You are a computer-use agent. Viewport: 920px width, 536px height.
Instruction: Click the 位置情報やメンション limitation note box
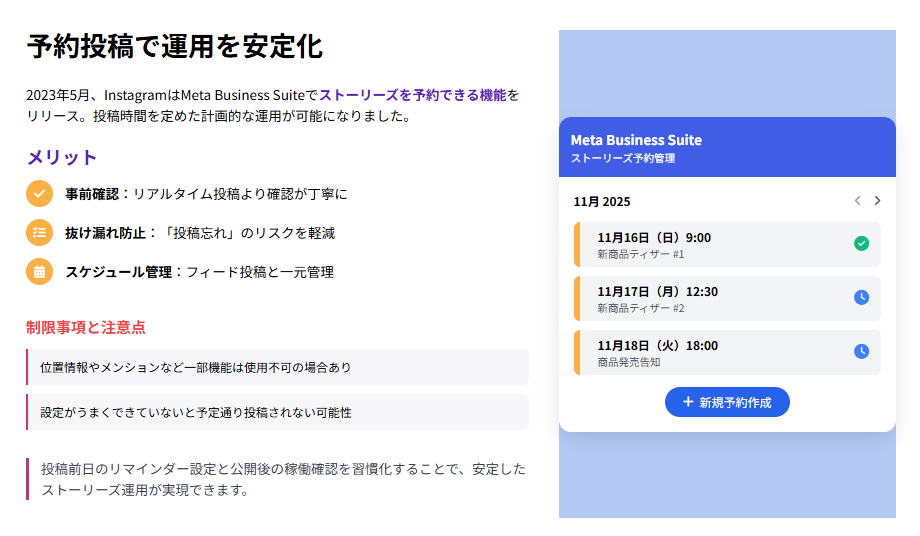pyautogui.click(x=277, y=367)
